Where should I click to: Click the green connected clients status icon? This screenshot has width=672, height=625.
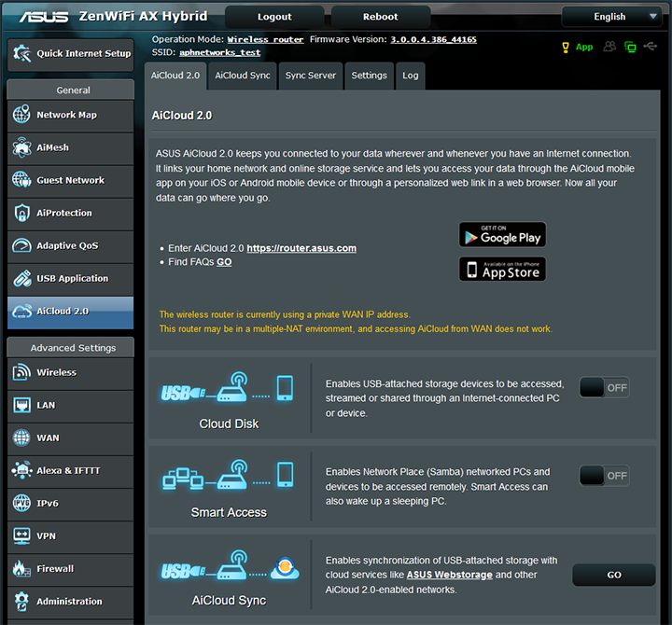pos(630,47)
